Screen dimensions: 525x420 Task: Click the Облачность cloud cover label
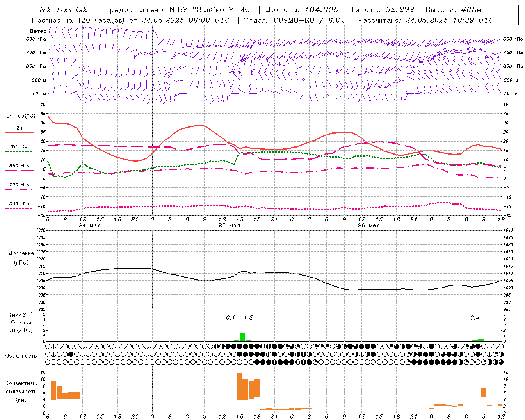click(21, 356)
